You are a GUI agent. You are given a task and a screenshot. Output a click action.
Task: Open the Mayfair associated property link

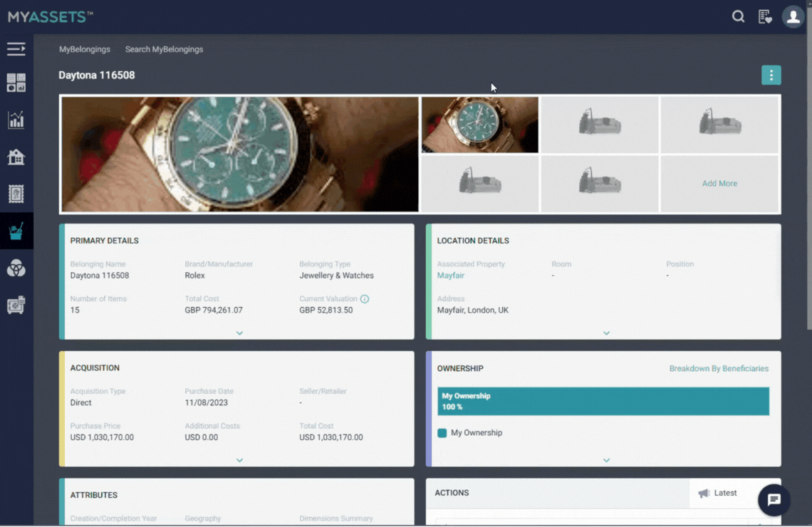[x=451, y=276]
